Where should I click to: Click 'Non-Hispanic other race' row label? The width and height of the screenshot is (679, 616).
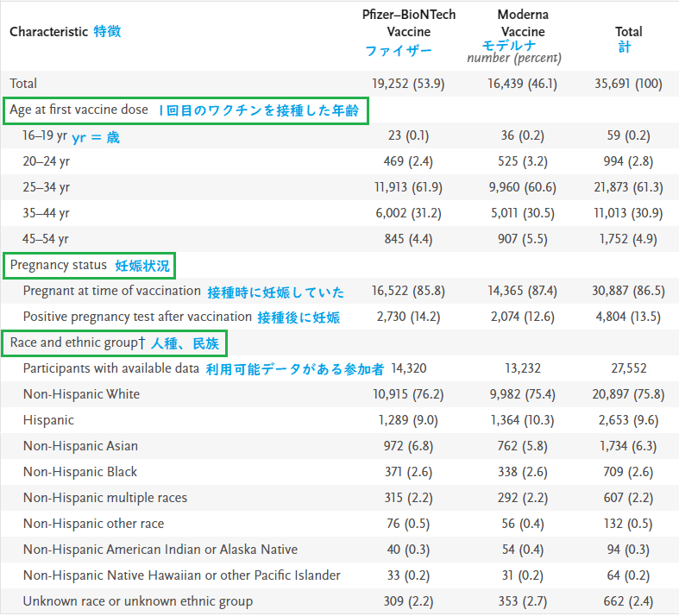pyautogui.click(x=93, y=524)
